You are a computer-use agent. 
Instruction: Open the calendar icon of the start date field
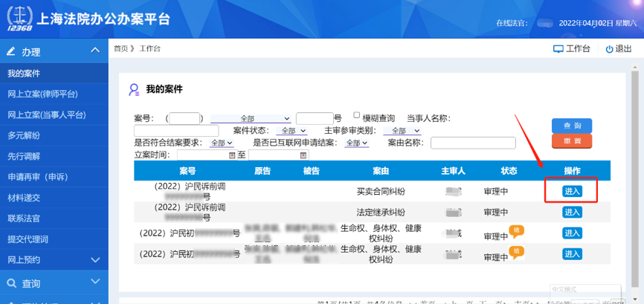click(232, 155)
